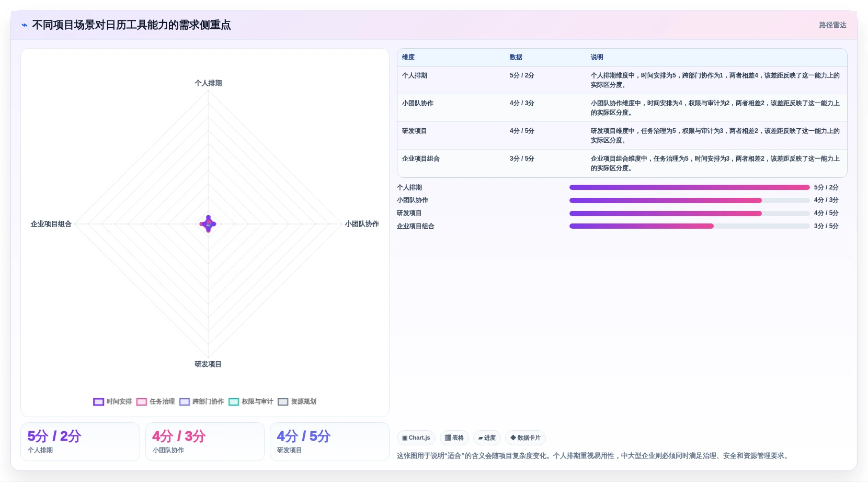Toggle the 任务治理 legend swatch
This screenshot has height=482, width=868.
click(x=141, y=402)
